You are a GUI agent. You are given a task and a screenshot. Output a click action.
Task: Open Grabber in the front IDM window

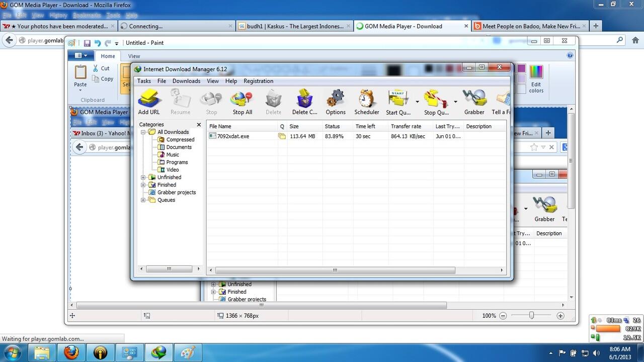tap(474, 102)
